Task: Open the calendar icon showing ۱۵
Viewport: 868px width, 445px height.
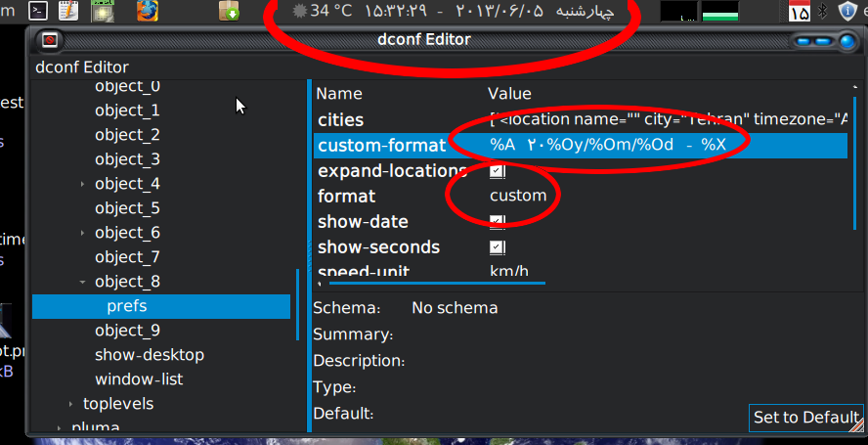Action: coord(799,11)
